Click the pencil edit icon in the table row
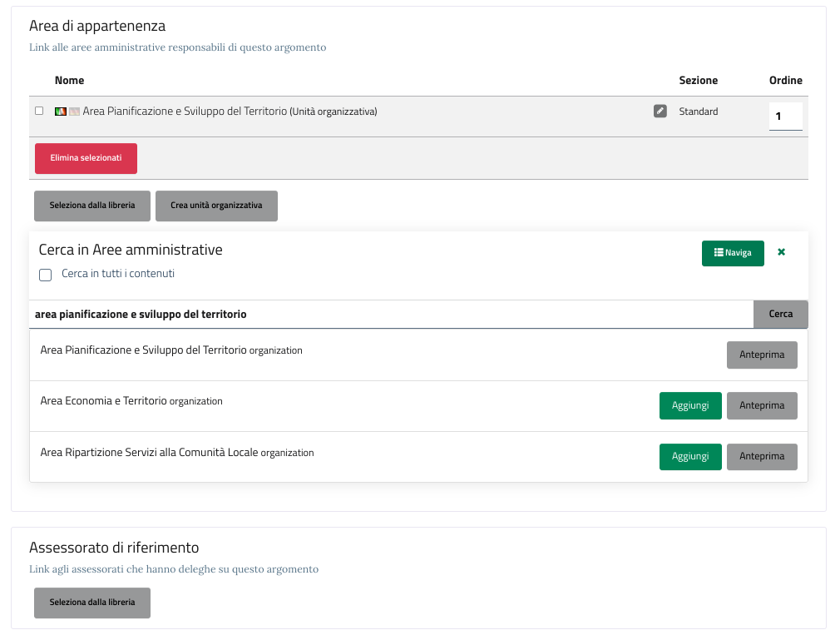Image resolution: width=840 pixels, height=635 pixels. [x=660, y=111]
